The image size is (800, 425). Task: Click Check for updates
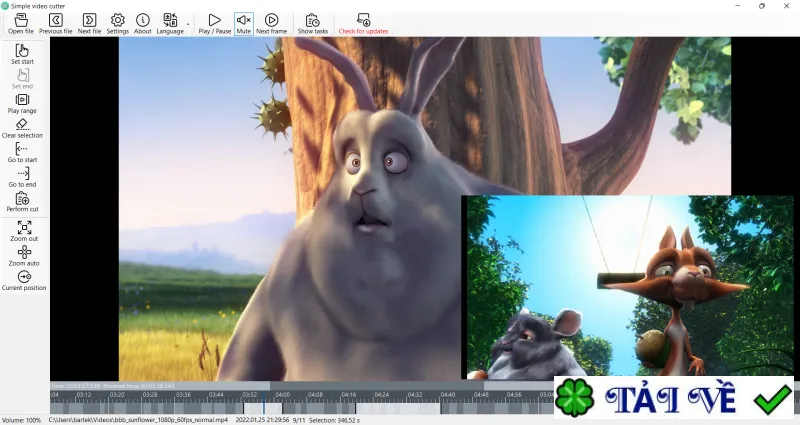363,24
